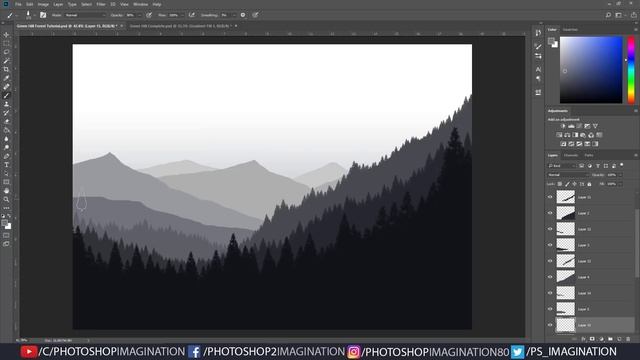Select the Eyedropper tool
Viewport: 640px width, 360px height.
(x=6, y=78)
